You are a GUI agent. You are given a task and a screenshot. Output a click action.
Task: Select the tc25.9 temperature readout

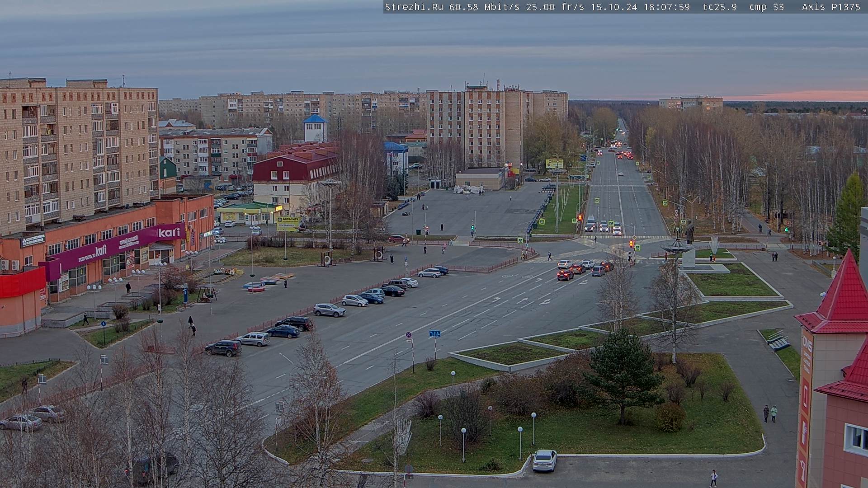[720, 7]
